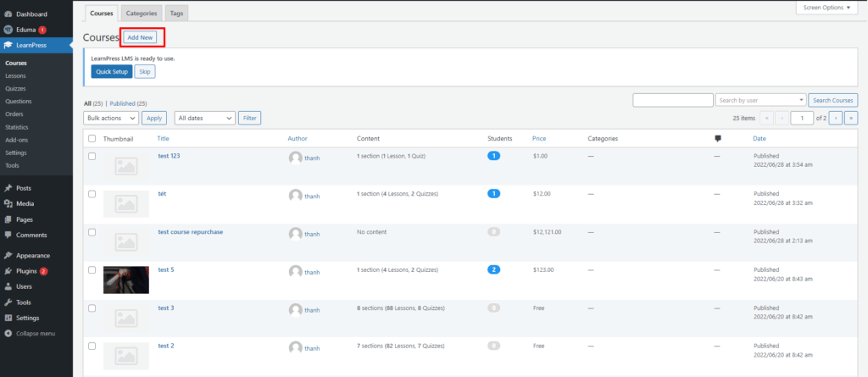The width and height of the screenshot is (868, 377).
Task: Click the Media icon in the sidebar
Action: point(8,203)
